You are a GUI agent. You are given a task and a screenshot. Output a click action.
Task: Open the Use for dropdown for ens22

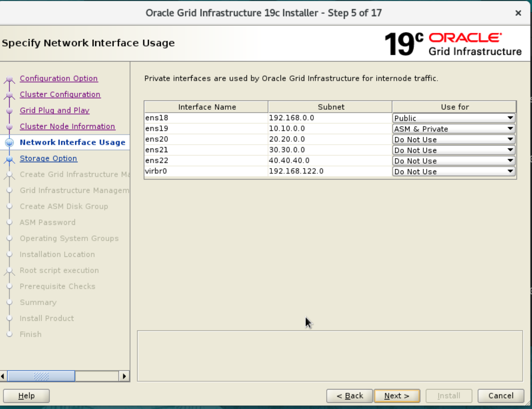point(454,161)
